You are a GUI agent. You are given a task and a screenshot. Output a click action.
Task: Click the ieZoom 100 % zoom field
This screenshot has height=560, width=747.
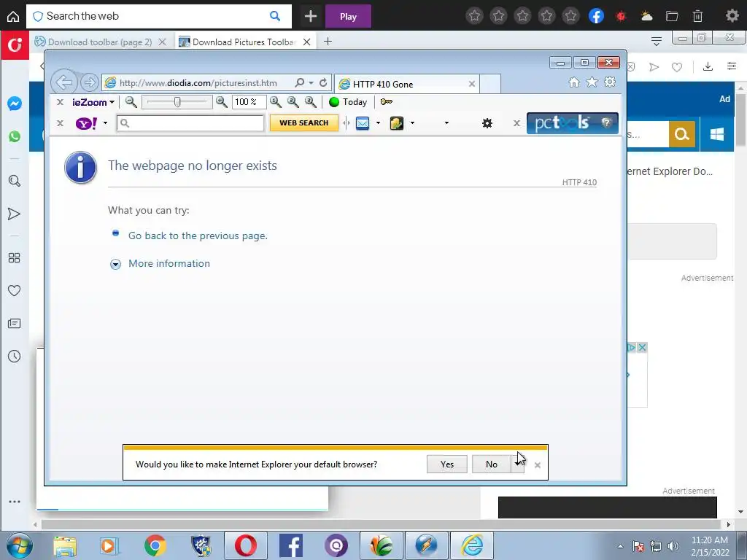(249, 102)
